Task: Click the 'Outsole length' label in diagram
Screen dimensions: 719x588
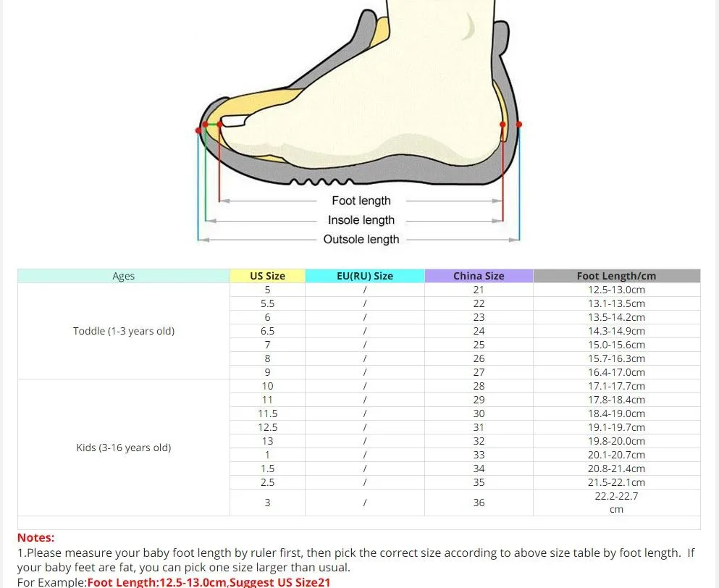Action: tap(361, 240)
